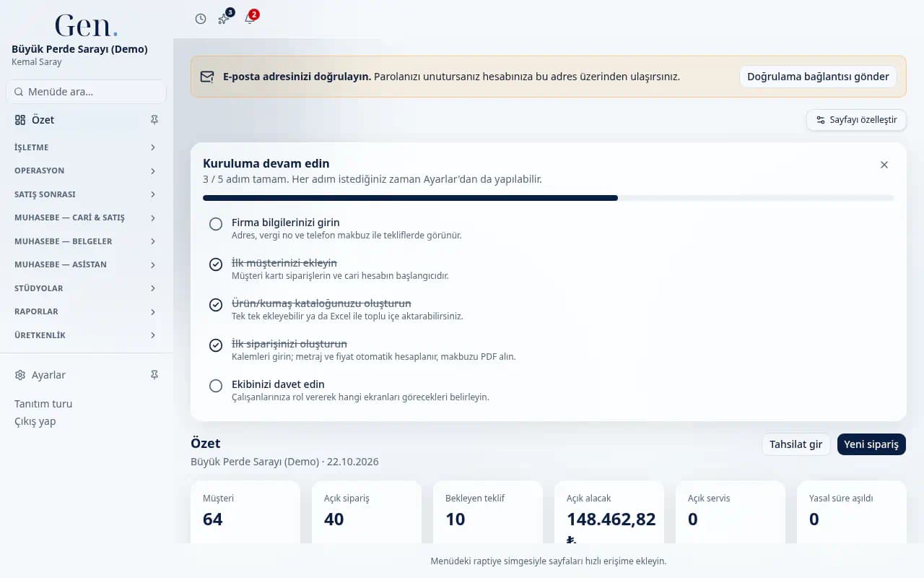Close the Kuruluma devam edin card
This screenshot has width=924, height=578.
[884, 165]
